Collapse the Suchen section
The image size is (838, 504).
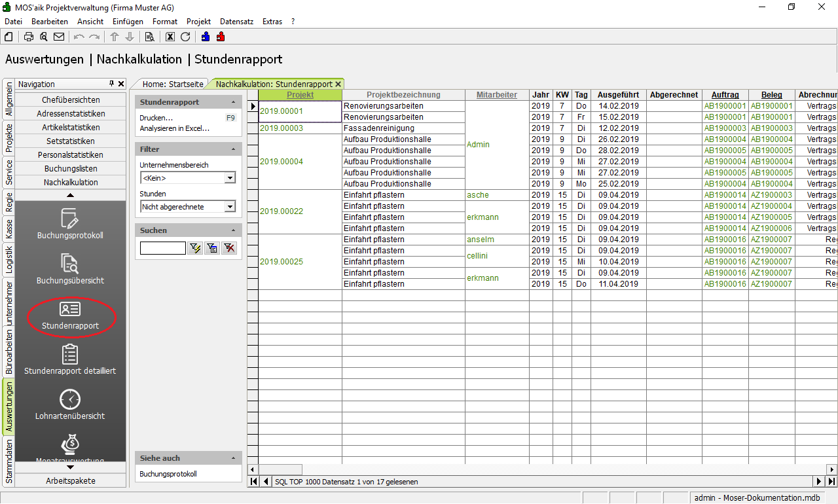tap(234, 230)
